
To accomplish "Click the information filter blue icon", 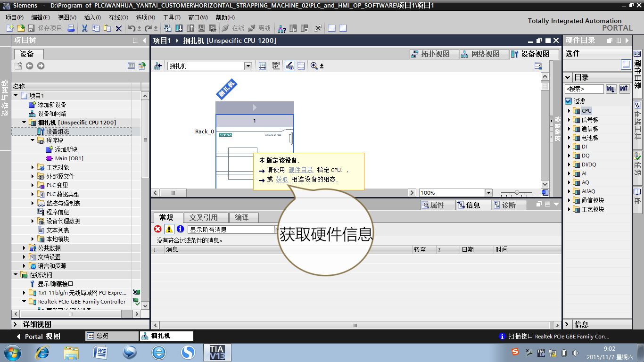I will 180,229.
